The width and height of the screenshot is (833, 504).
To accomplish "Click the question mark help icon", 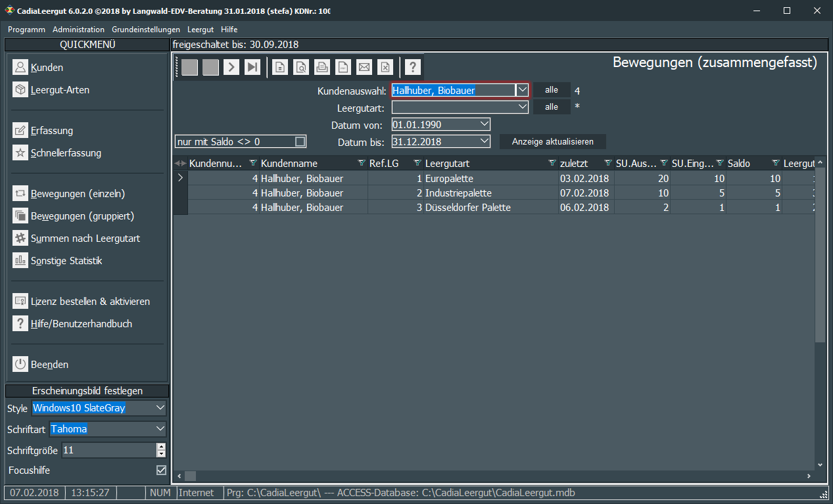I will [x=412, y=67].
